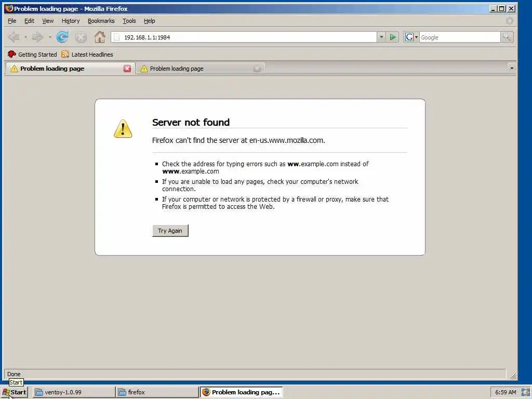Click the Server not found heading
The height and width of the screenshot is (399, 532).
click(x=191, y=122)
